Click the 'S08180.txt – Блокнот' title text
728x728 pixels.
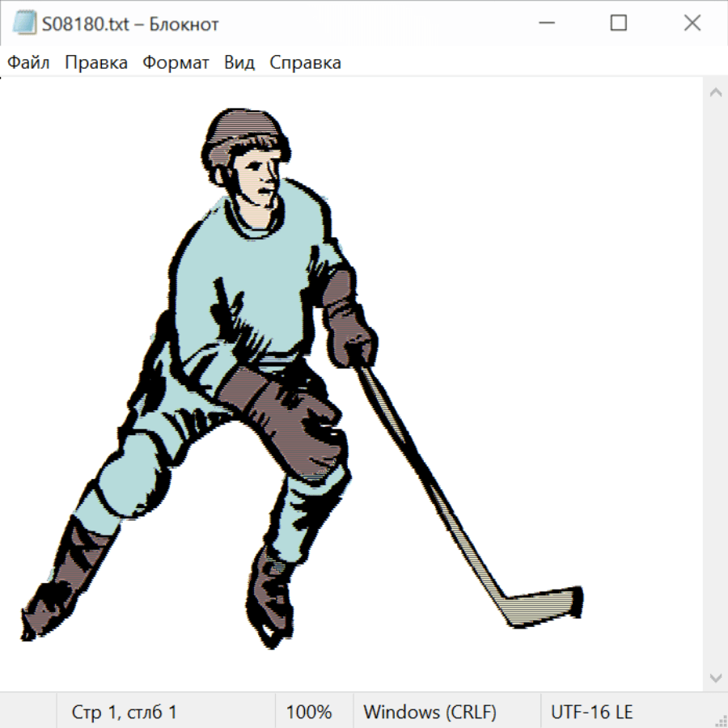pyautogui.click(x=130, y=24)
